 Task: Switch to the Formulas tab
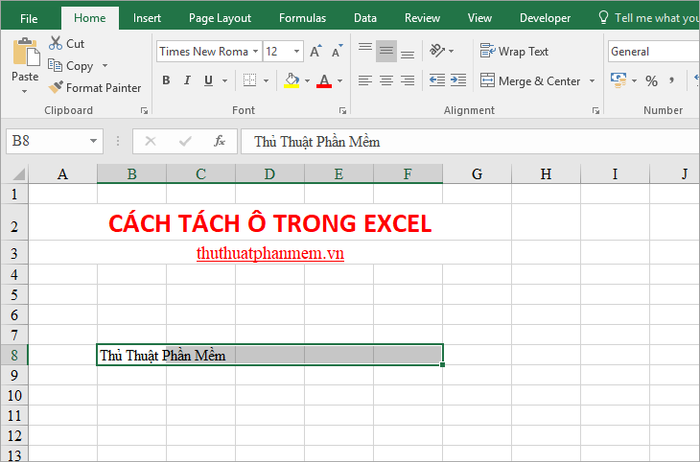click(302, 18)
